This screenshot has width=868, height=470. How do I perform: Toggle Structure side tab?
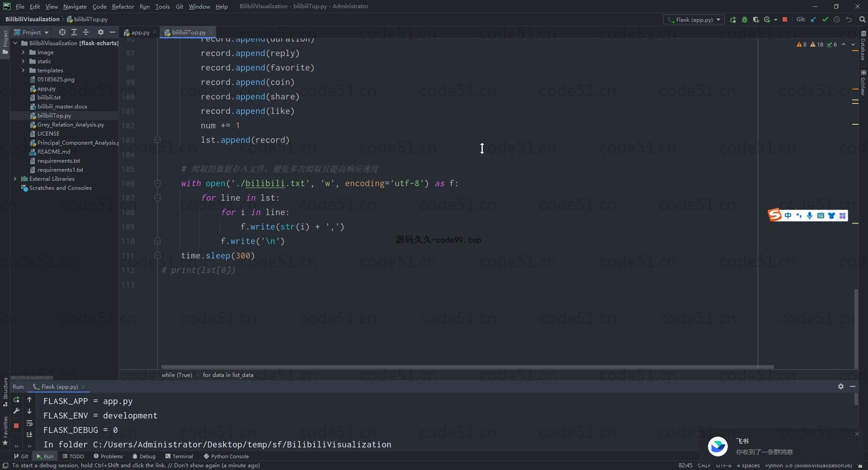[x=5, y=391]
